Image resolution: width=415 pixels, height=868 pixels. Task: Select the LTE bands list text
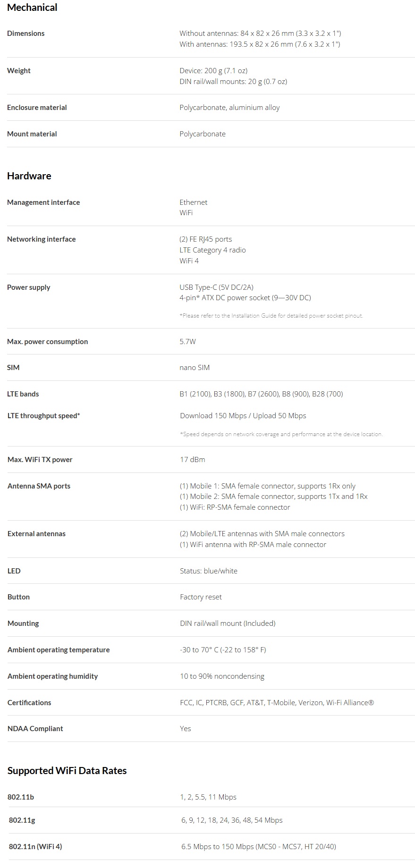pos(261,394)
